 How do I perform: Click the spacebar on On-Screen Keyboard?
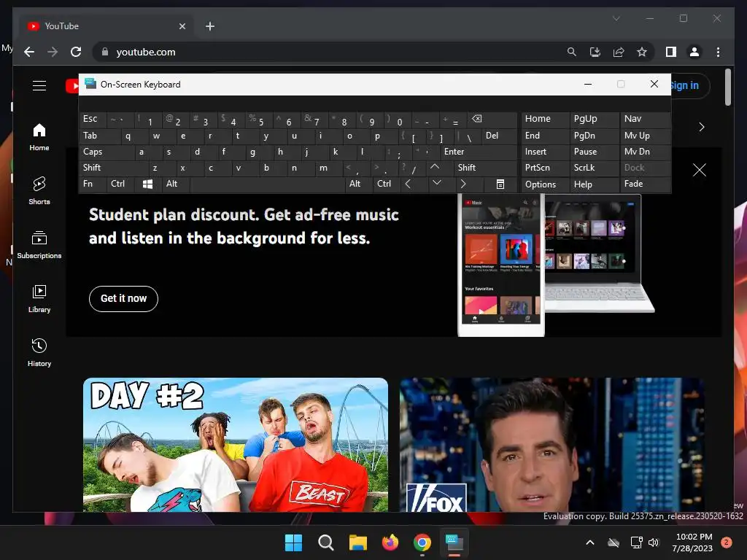point(267,184)
